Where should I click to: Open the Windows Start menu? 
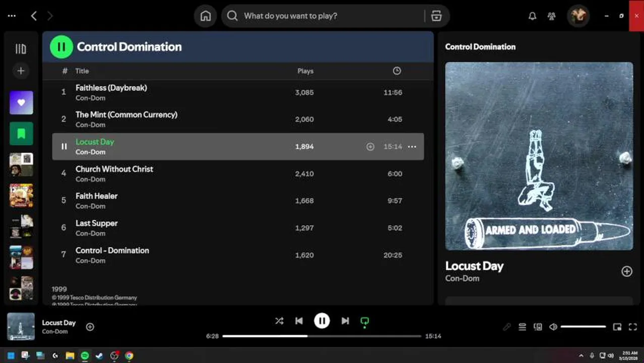pyautogui.click(x=11, y=355)
